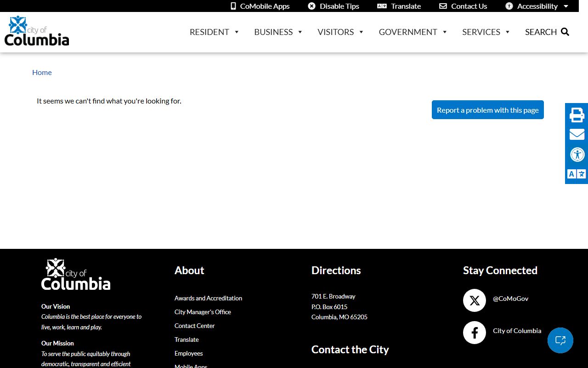Click the Our Vision heading in footer
The height and width of the screenshot is (368, 588).
(x=56, y=306)
